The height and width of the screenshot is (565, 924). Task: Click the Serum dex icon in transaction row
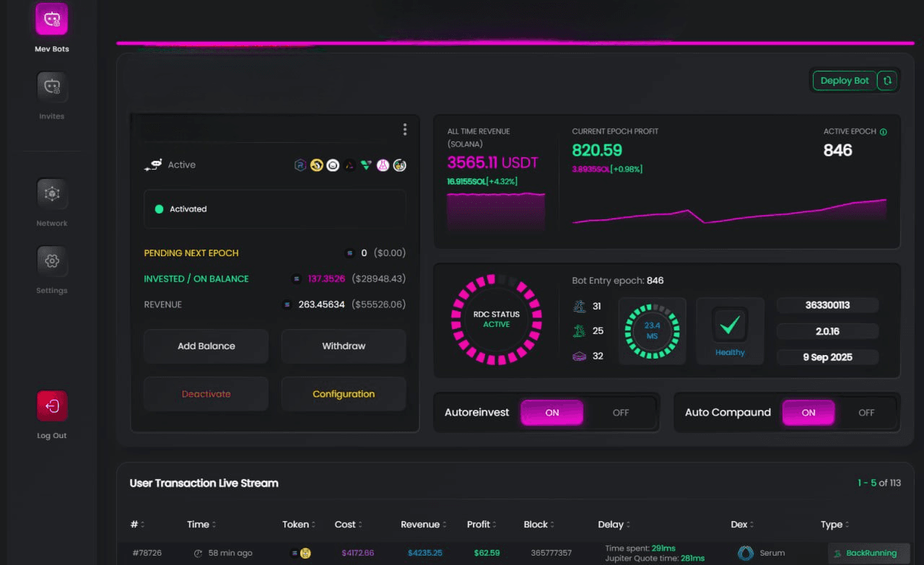tap(746, 553)
